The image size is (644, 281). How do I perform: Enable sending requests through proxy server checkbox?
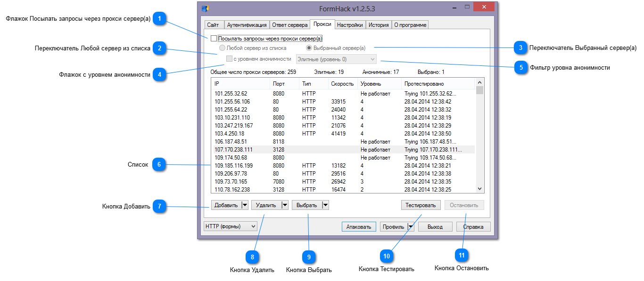coord(214,39)
